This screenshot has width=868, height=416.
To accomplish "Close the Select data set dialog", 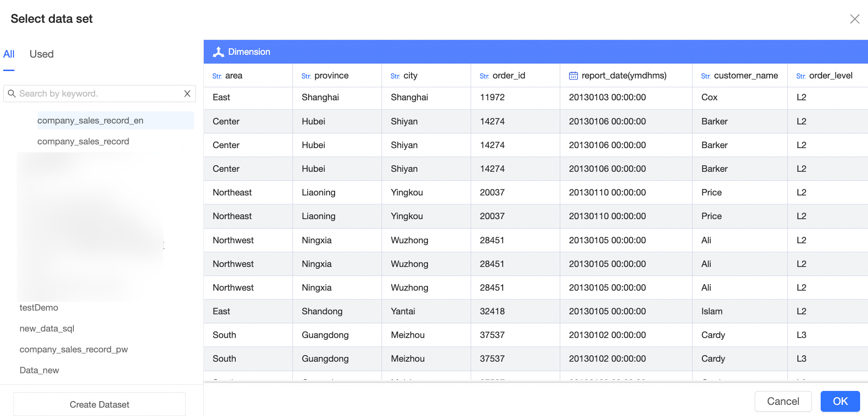I will tap(855, 19).
